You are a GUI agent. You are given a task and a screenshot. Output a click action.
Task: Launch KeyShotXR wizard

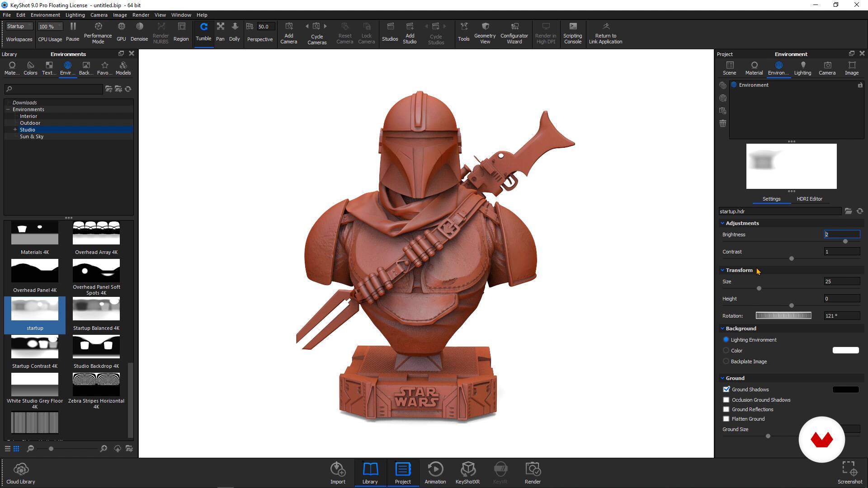point(467,473)
